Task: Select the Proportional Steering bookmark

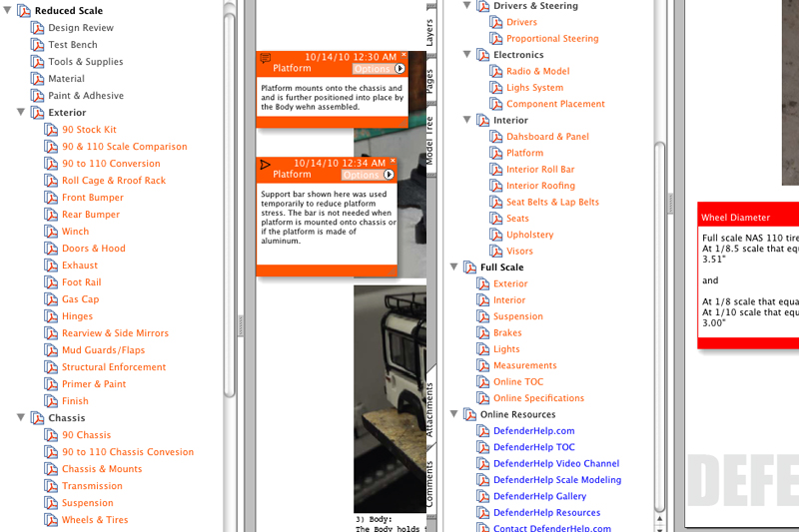Action: (552, 39)
